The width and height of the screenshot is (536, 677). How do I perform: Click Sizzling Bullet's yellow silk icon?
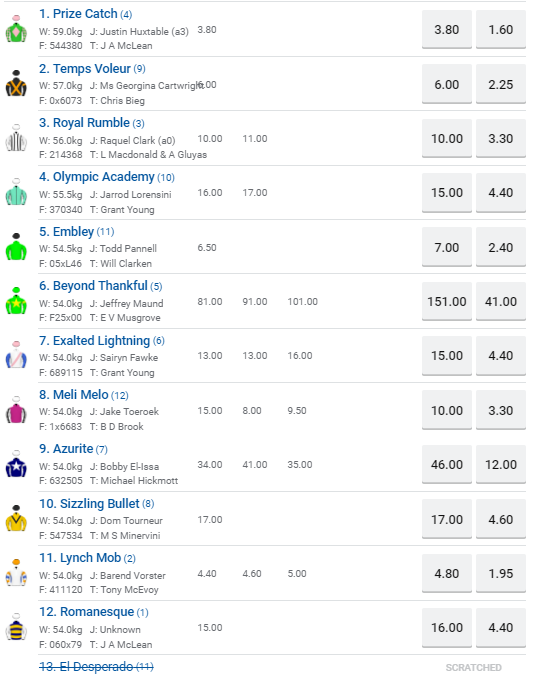(x=16, y=519)
